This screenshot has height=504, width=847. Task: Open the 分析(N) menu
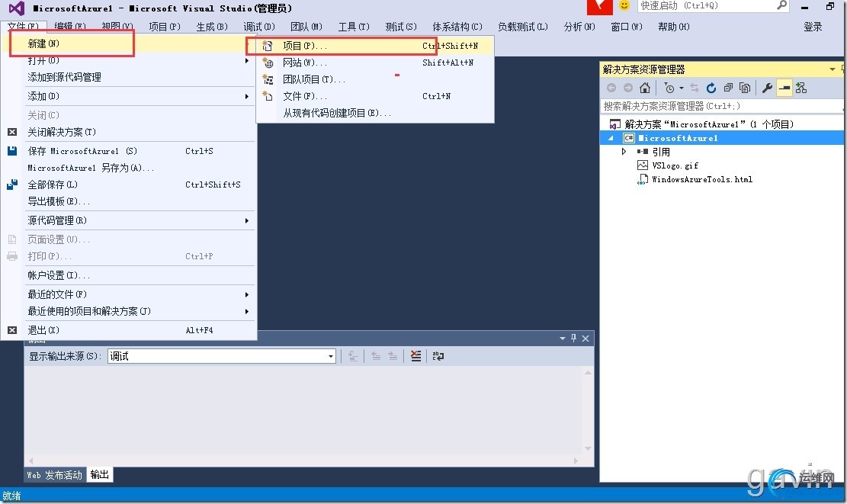click(579, 27)
